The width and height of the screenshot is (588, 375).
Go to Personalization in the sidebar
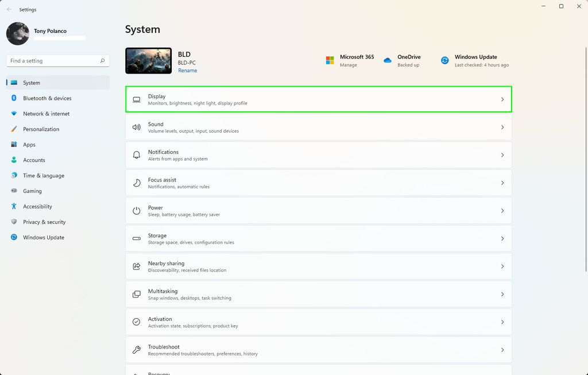41,129
